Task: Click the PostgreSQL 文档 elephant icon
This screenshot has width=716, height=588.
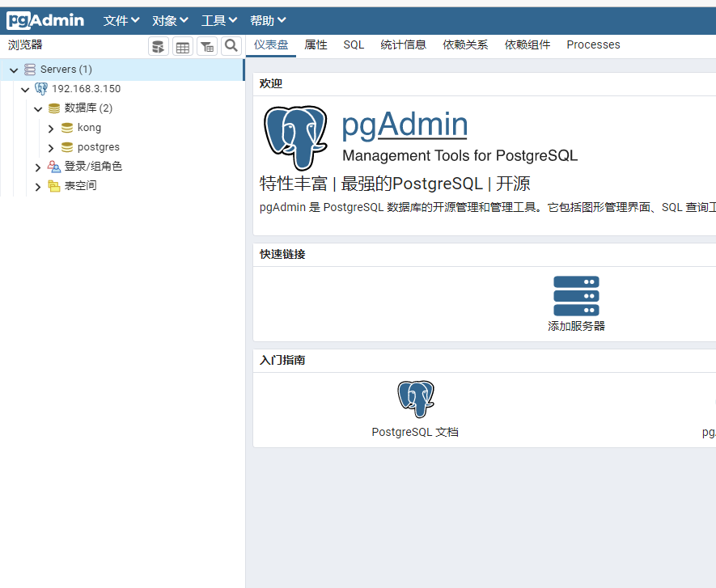Action: click(x=416, y=399)
